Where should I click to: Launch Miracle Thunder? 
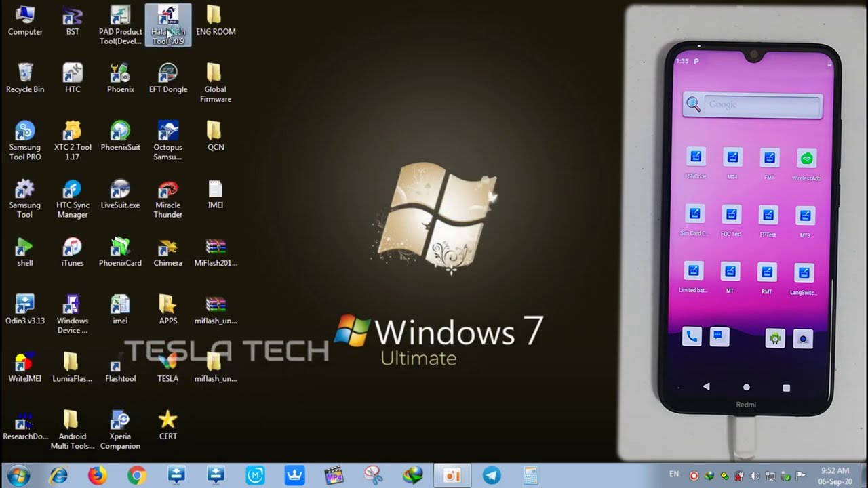click(168, 199)
